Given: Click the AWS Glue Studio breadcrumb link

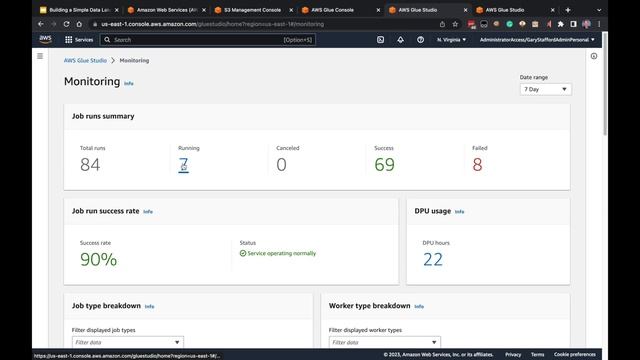Looking at the screenshot, I should [85, 60].
